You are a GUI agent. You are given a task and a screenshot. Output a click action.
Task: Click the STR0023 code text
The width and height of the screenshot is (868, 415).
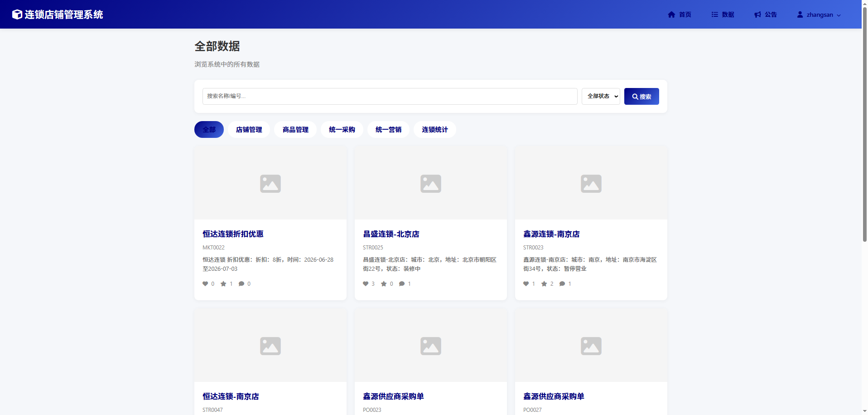533,248
